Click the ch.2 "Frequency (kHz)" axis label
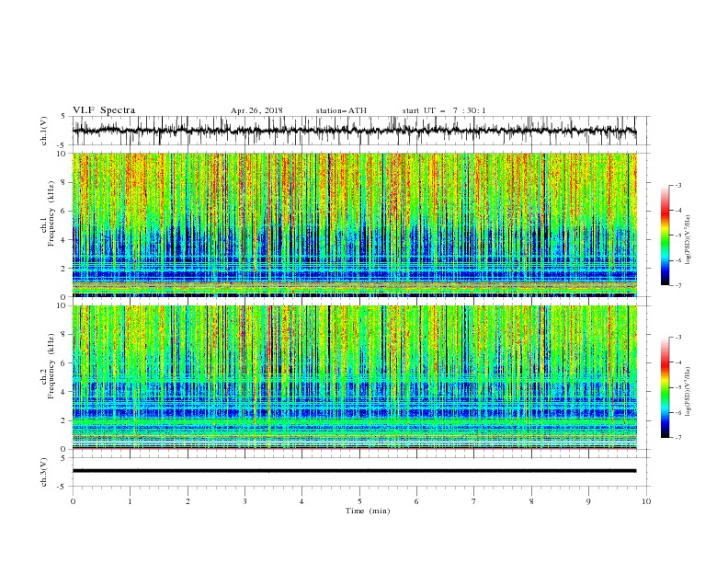This screenshot has width=728, height=563. click(x=51, y=365)
